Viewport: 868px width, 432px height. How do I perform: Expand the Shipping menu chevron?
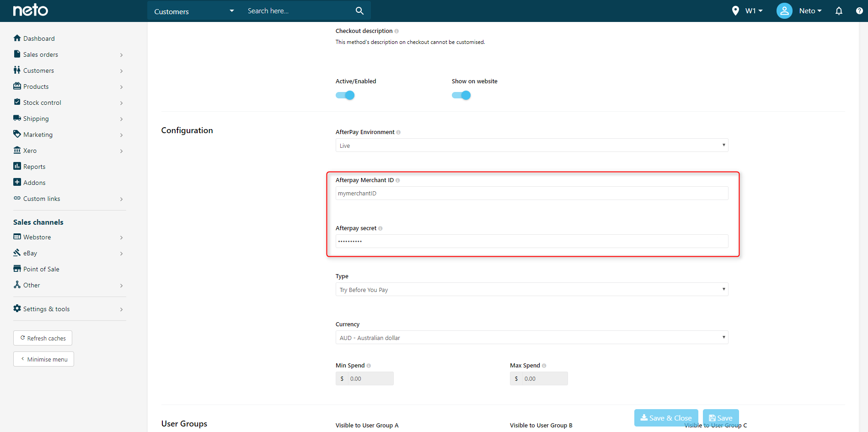[x=121, y=119]
